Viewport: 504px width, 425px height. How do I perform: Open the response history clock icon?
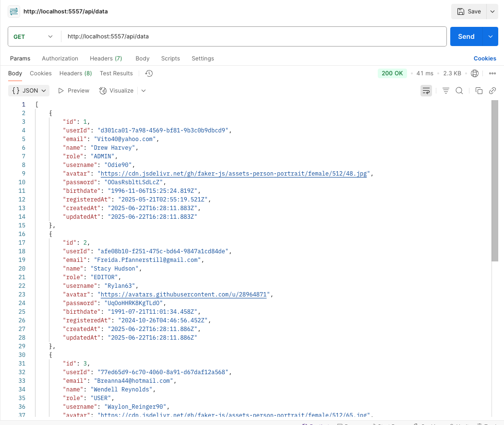click(149, 73)
